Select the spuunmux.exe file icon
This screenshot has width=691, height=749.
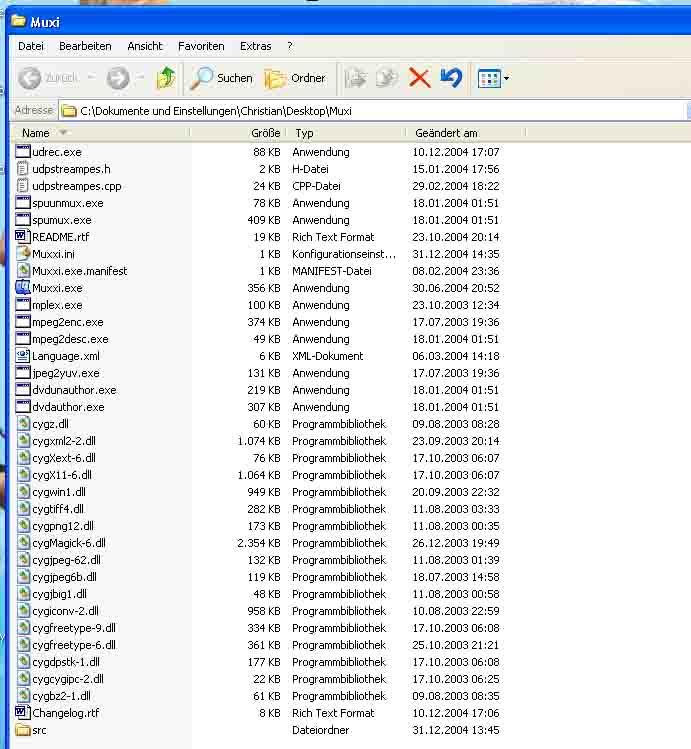click(23, 203)
